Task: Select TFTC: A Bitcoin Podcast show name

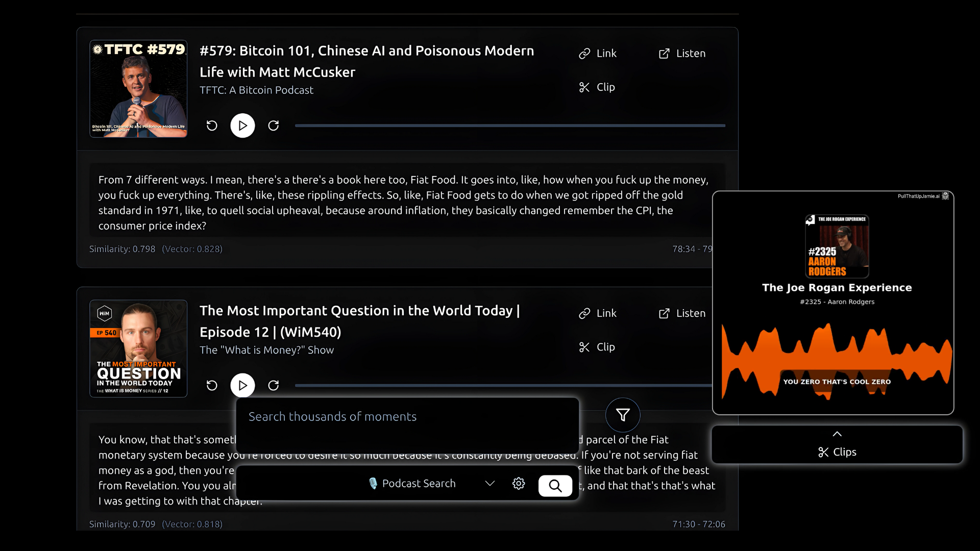Action: 256,90
